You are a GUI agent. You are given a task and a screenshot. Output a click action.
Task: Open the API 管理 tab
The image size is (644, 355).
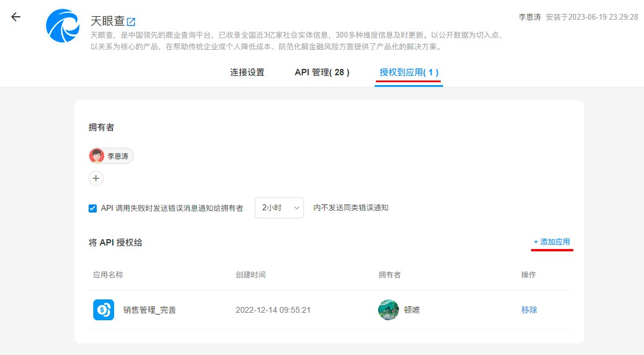(x=322, y=72)
